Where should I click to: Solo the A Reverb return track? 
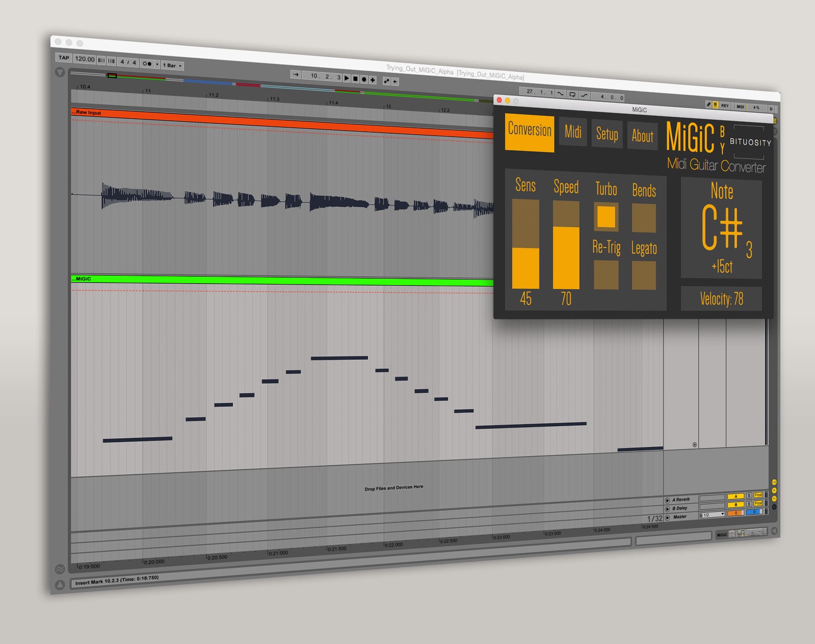coord(749,495)
